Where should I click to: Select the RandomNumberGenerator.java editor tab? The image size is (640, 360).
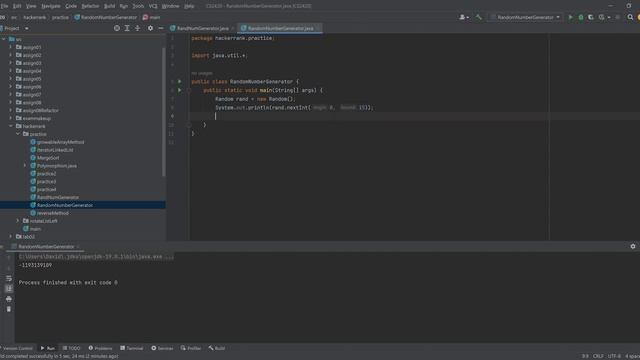[x=280, y=28]
